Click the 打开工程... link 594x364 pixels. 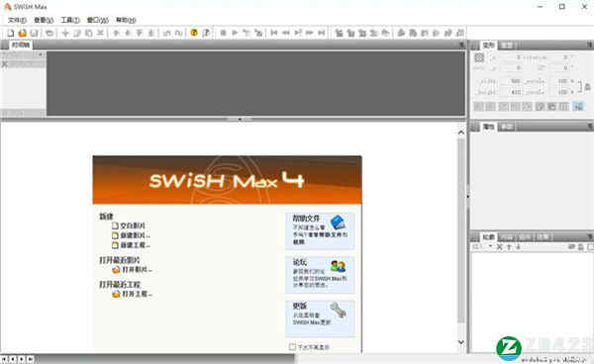[x=133, y=294]
